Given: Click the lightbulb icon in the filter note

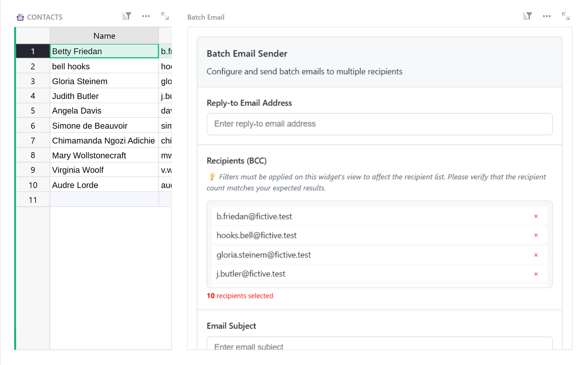Looking at the screenshot, I should click(212, 176).
